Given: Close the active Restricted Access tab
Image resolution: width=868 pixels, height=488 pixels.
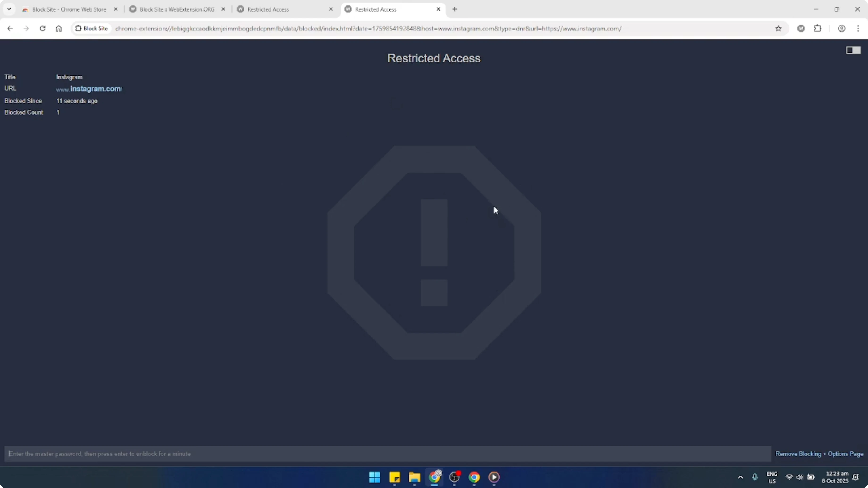Looking at the screenshot, I should pyautogui.click(x=438, y=9).
